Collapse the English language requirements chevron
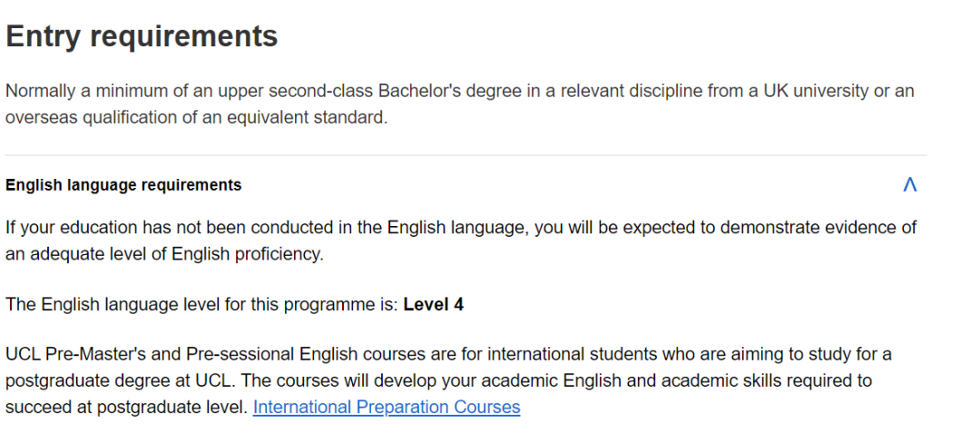This screenshot has height=433, width=980. [x=909, y=185]
